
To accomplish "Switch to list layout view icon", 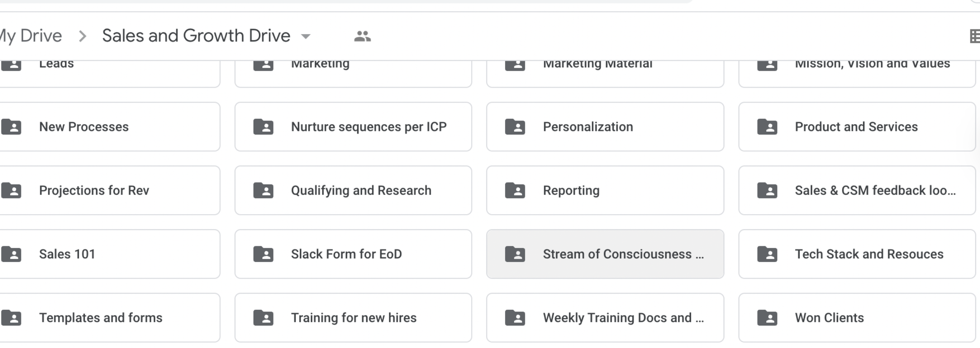I will (975, 36).
